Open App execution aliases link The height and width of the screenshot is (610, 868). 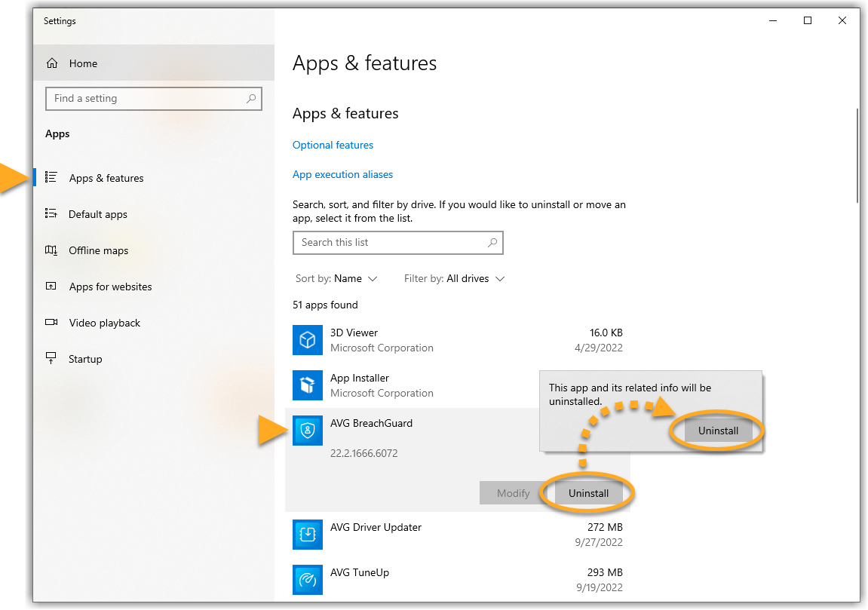342,175
